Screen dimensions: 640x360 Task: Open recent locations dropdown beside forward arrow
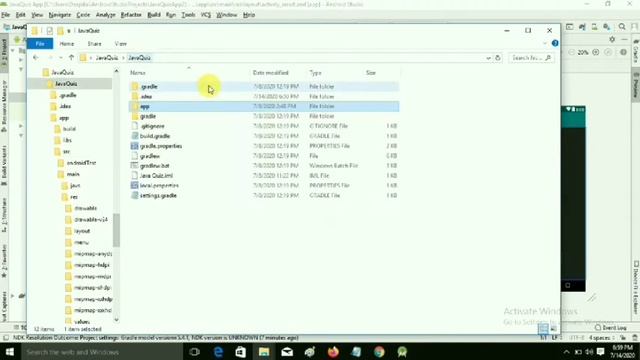61,58
